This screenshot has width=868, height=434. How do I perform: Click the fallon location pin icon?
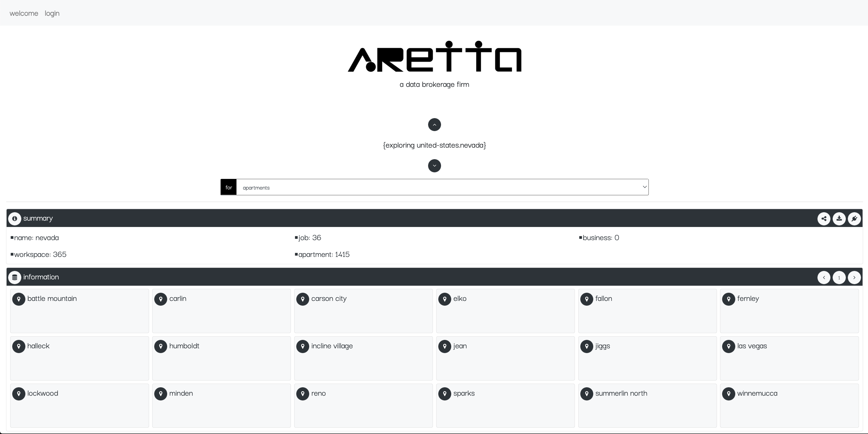[587, 299]
